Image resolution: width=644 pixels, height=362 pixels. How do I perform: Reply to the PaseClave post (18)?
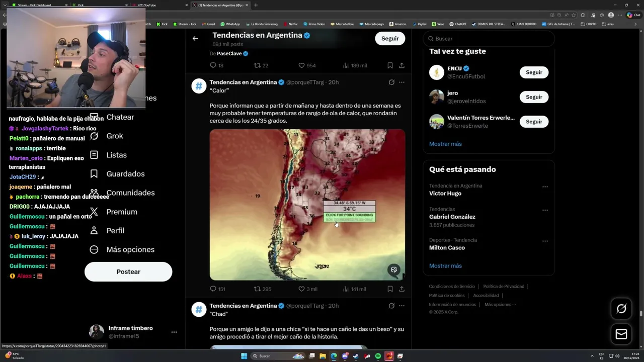(x=216, y=65)
